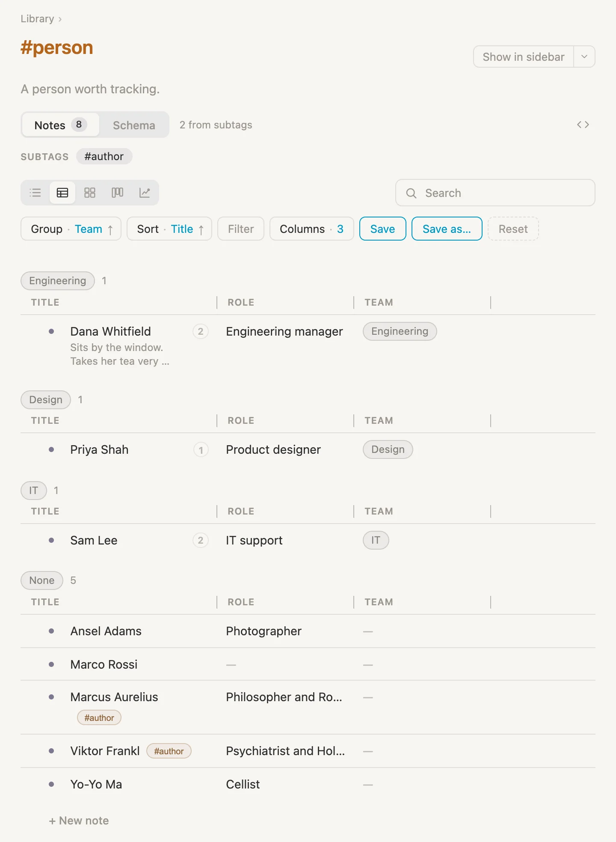Click bullet next to Ansel Adams

[x=51, y=631]
